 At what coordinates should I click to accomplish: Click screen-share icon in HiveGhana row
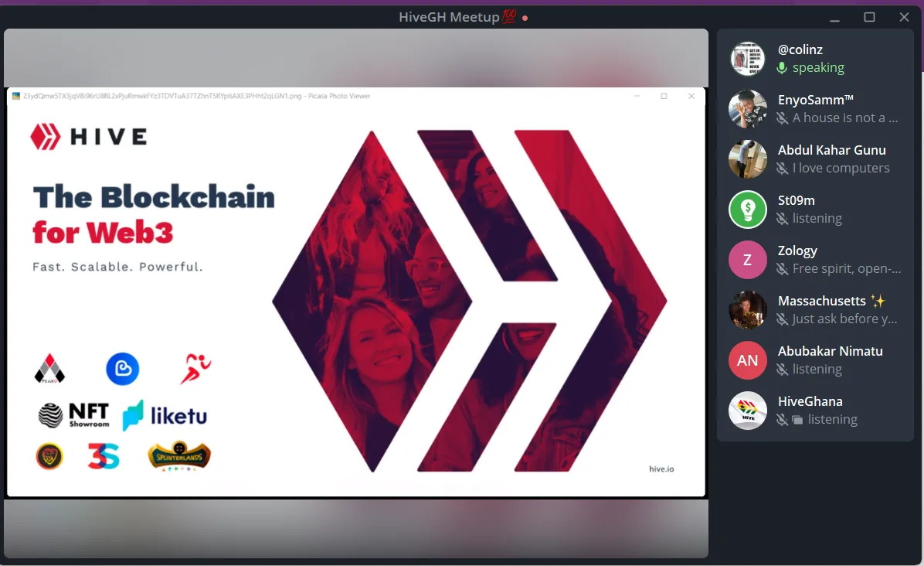(x=797, y=421)
